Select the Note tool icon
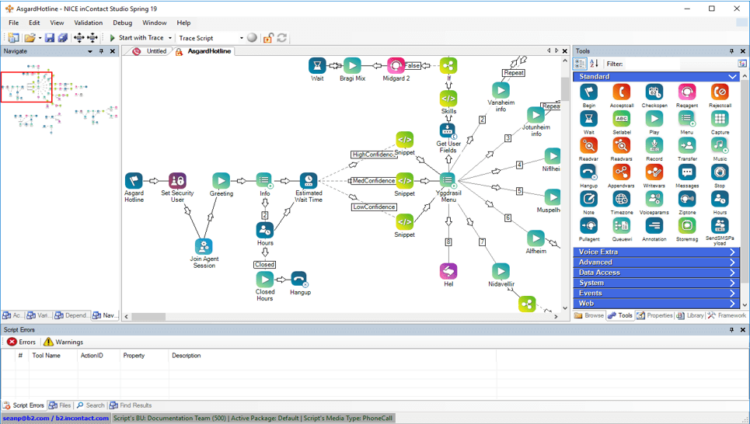The image size is (750, 424). coord(589,199)
